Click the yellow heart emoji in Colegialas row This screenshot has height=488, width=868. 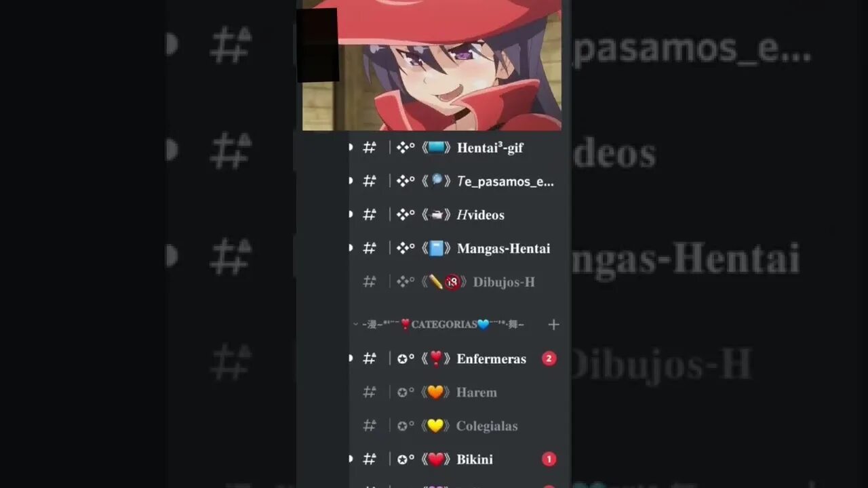[x=435, y=426]
